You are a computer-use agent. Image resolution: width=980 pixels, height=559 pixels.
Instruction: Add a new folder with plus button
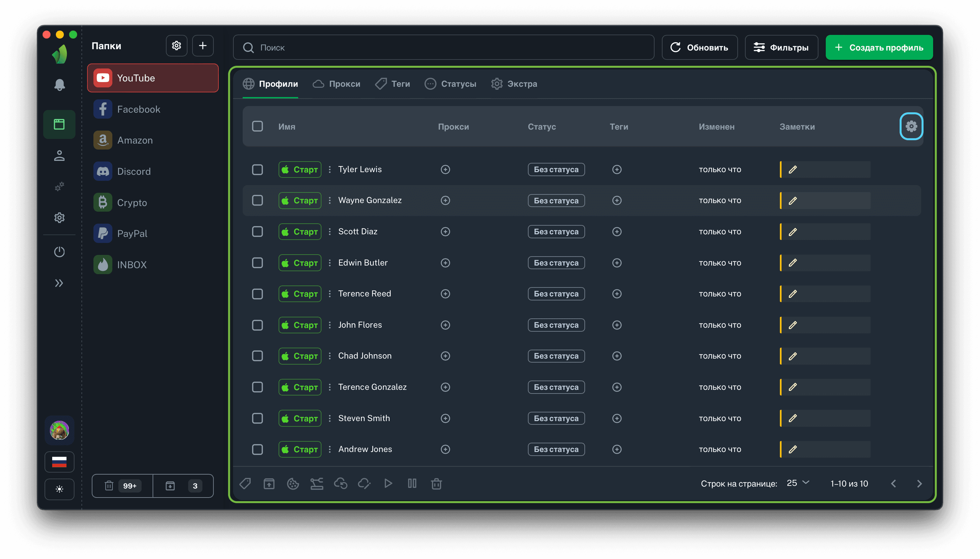click(x=203, y=46)
